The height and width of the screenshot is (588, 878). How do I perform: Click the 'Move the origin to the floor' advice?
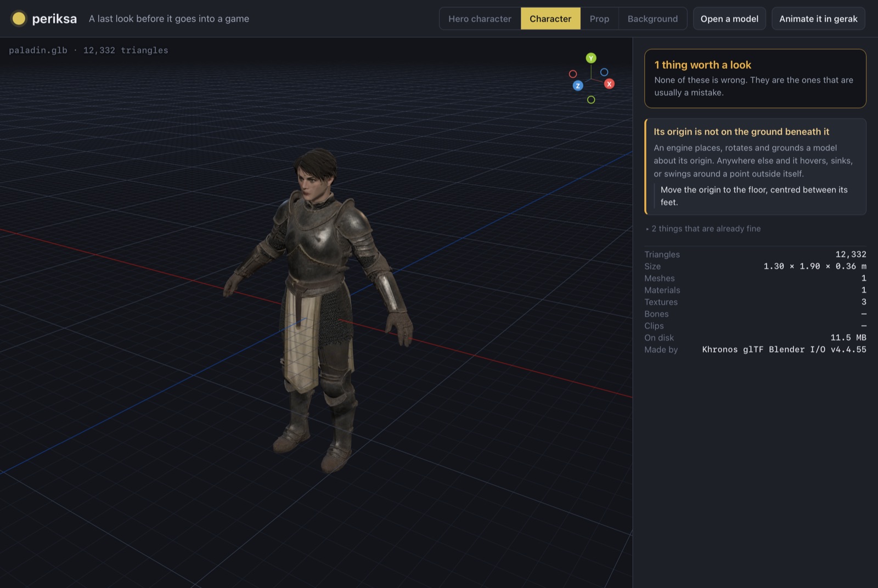click(x=754, y=196)
